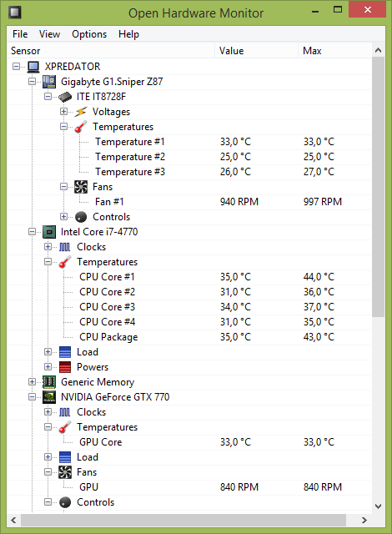This screenshot has height=534, width=392.
Task: Select the CPU Core #2 row
Action: tap(189, 292)
